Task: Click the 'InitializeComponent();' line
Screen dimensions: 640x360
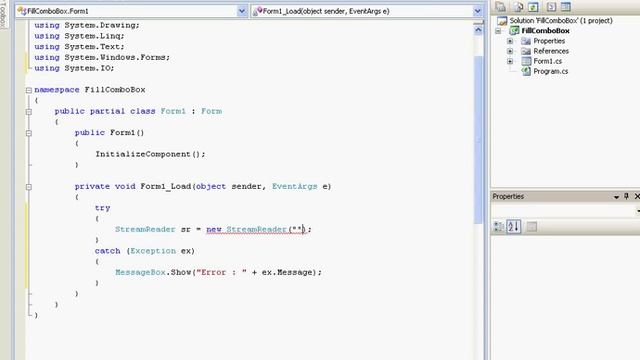Action: tap(150, 154)
